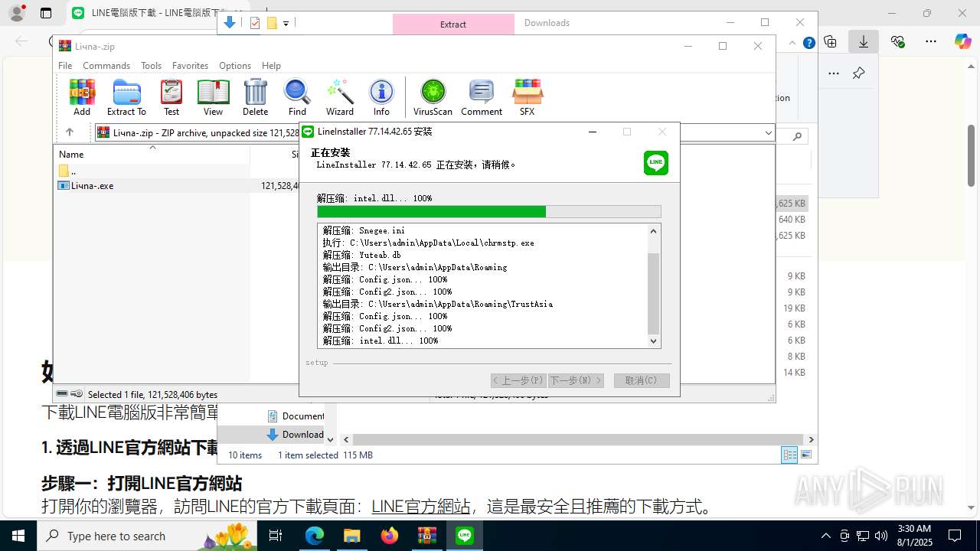980x551 pixels.
Task: Launch the Wizard tool
Action: [340, 97]
